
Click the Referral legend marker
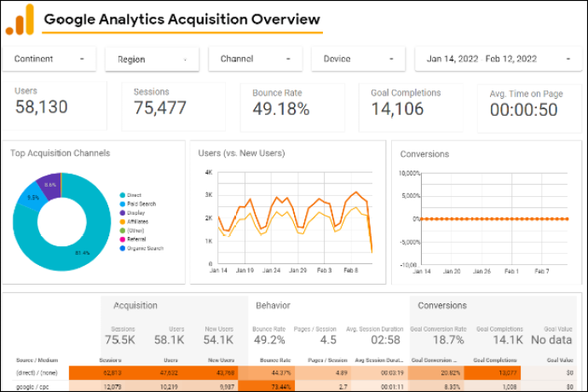122,239
